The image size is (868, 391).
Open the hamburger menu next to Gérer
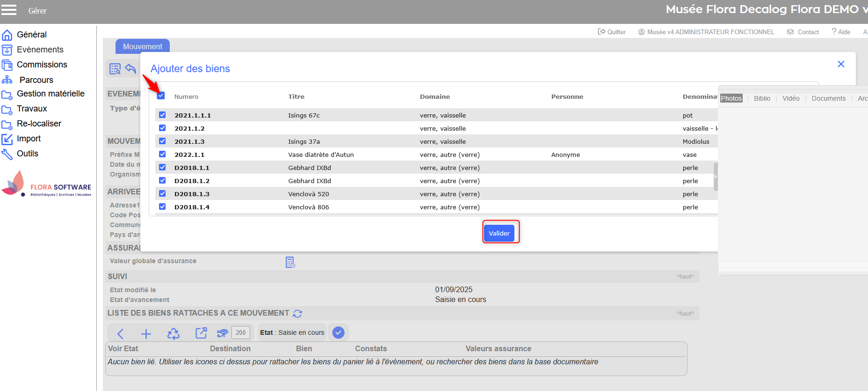pyautogui.click(x=8, y=10)
